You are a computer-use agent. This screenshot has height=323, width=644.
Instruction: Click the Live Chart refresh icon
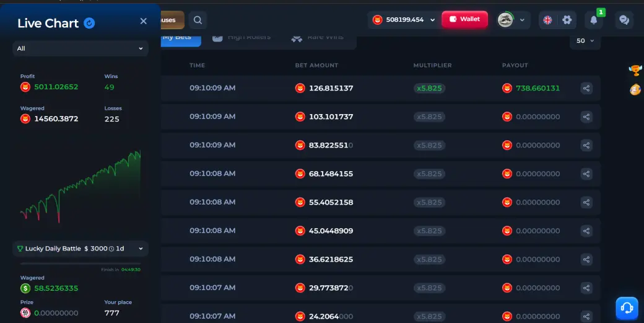click(x=89, y=23)
